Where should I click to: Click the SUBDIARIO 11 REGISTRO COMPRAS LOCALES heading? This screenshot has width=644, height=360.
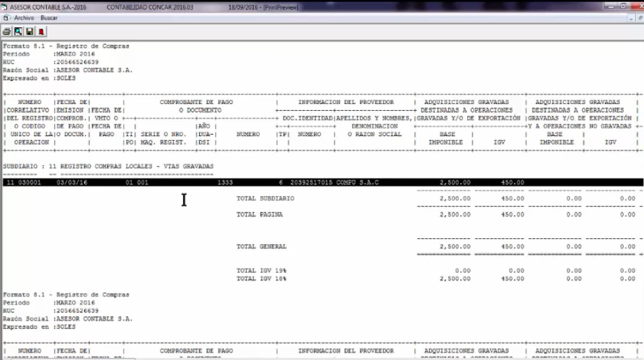pos(108,167)
